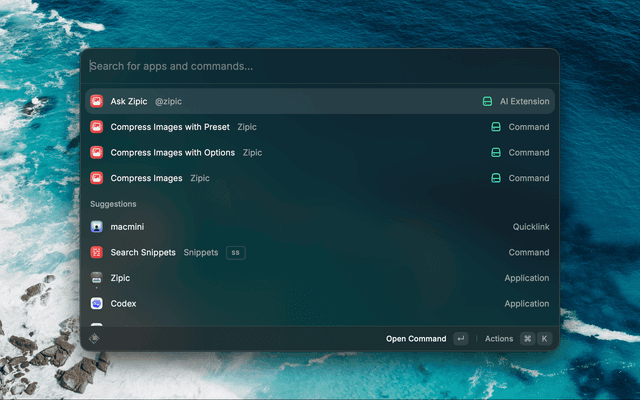Click the Suggestions section header

(x=113, y=204)
